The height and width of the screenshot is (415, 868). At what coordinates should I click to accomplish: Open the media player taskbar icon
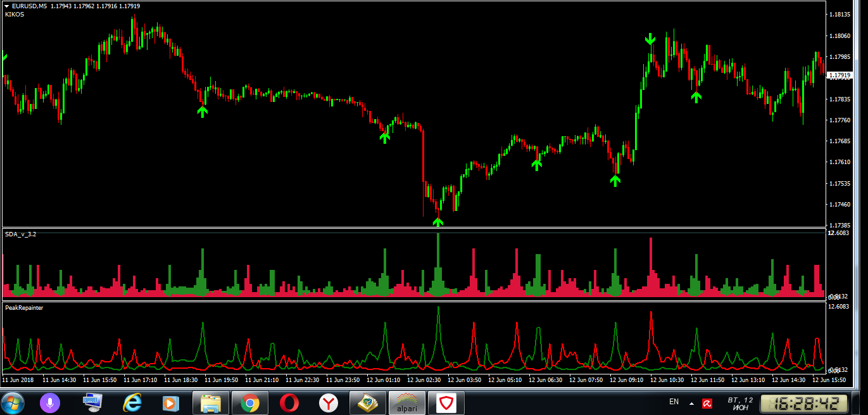[x=170, y=402]
